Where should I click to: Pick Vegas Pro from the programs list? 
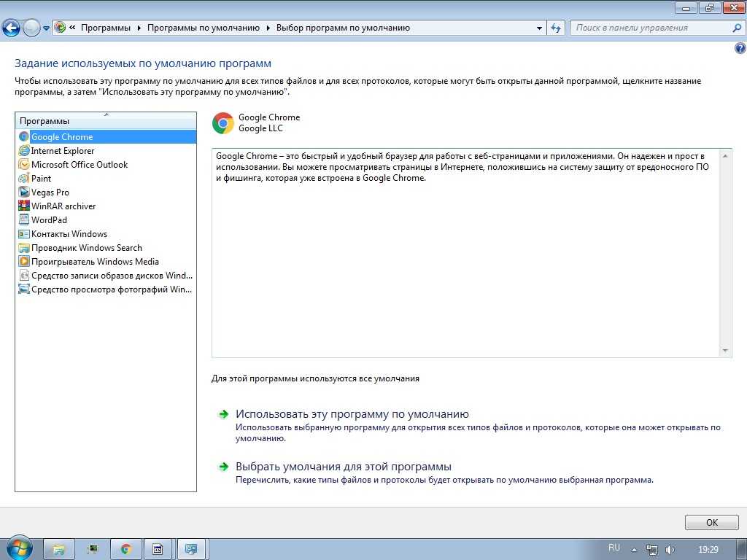point(50,192)
